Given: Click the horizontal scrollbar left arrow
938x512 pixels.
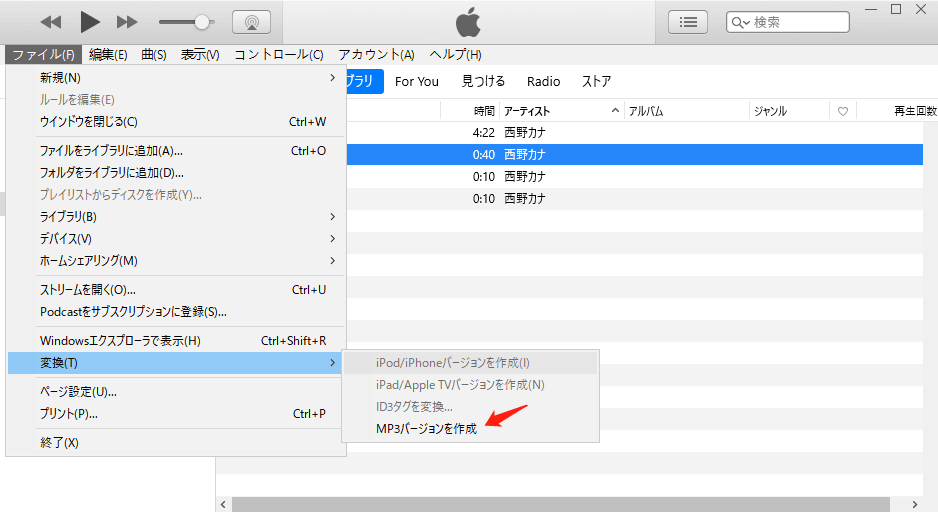Looking at the screenshot, I should (223, 504).
